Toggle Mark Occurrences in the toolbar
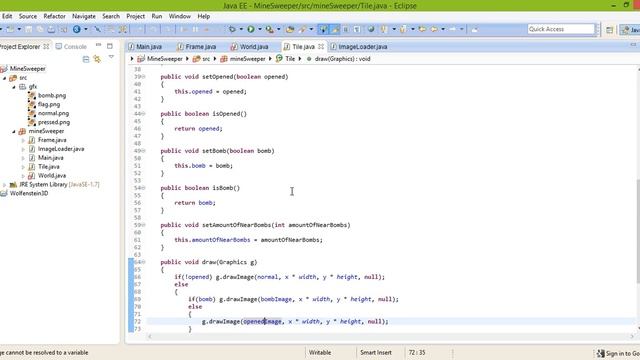Viewport: 640px width, 360px height. (335, 29)
